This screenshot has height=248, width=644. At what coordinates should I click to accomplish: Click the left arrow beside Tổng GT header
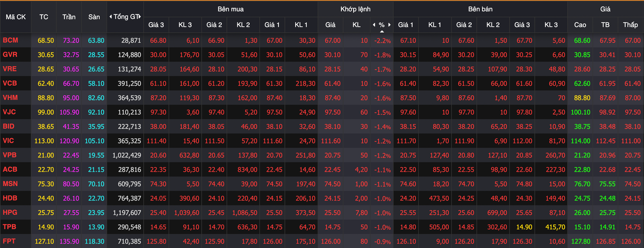(110, 17)
